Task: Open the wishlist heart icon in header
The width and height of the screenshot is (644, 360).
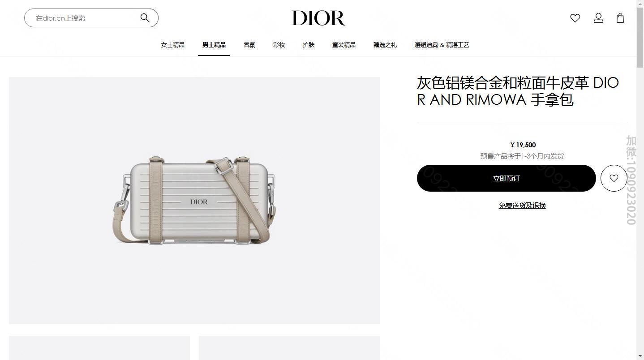Action: pyautogui.click(x=575, y=18)
